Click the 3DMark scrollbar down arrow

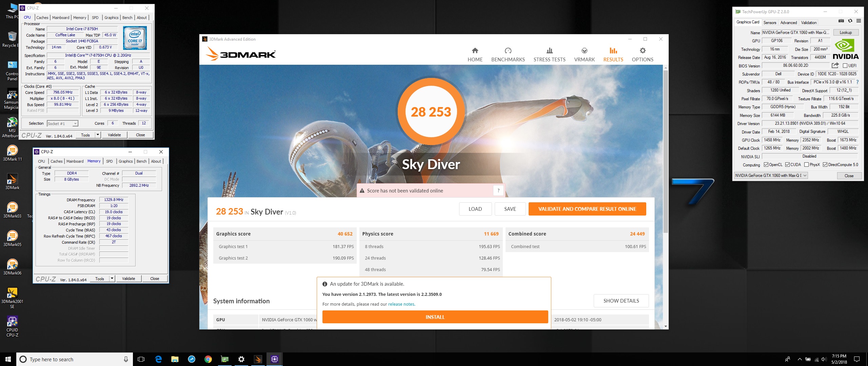pyautogui.click(x=666, y=326)
